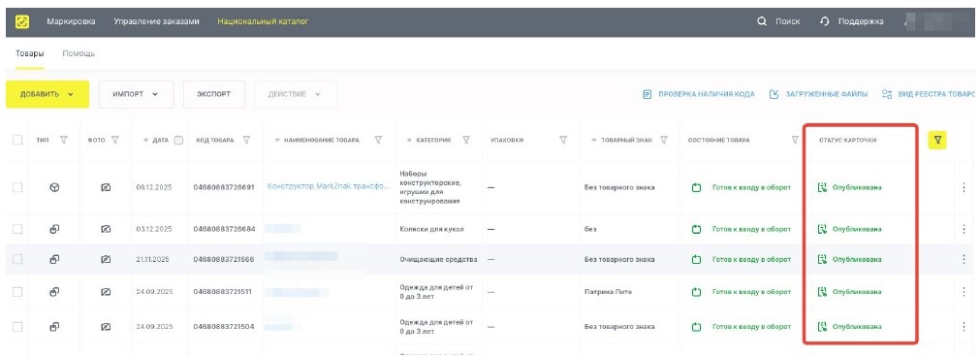Open the Дата calendar picker icon

pyautogui.click(x=178, y=140)
